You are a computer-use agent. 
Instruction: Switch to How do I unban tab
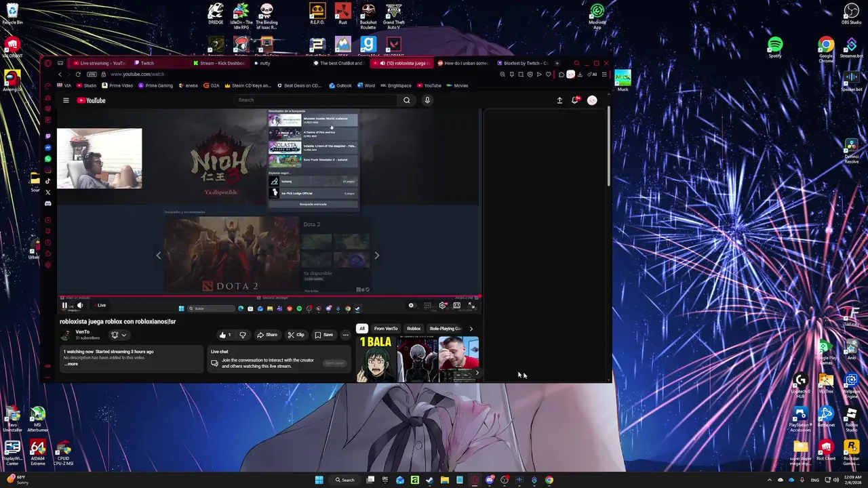pos(463,63)
